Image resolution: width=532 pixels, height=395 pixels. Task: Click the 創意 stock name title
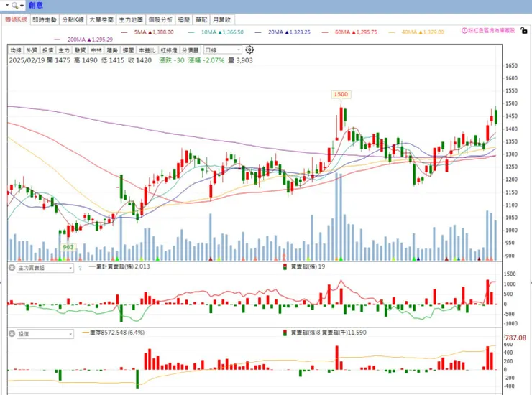(36, 6)
